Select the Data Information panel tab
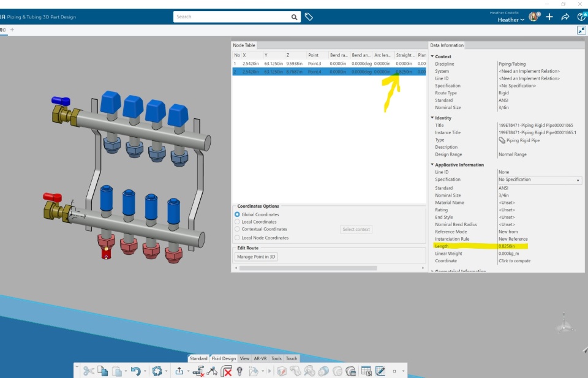Image resolution: width=588 pixels, height=378 pixels. [447, 45]
